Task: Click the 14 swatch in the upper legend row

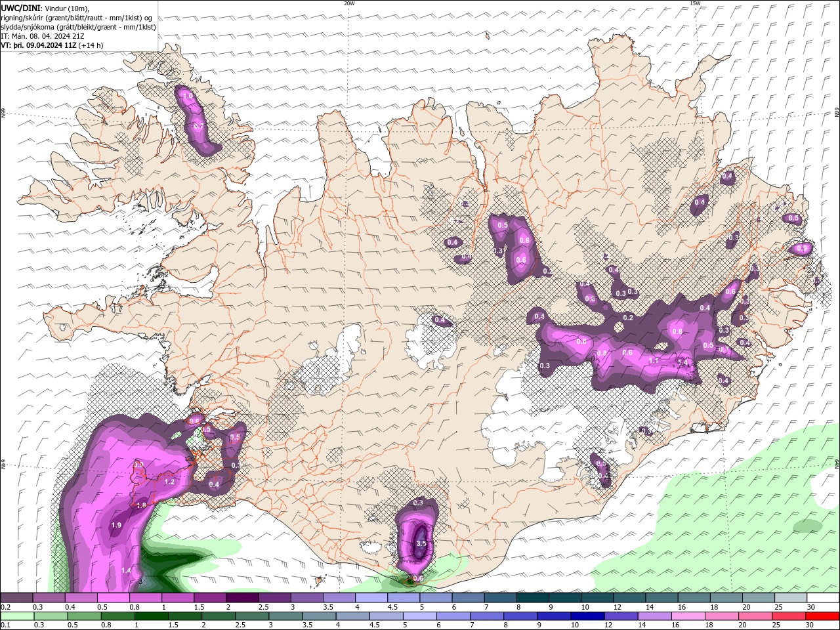Action: tap(661, 598)
